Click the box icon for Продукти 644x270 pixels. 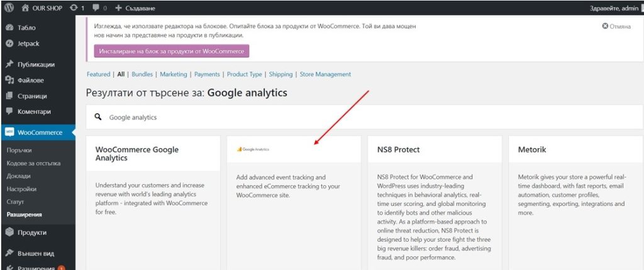pos(10,232)
